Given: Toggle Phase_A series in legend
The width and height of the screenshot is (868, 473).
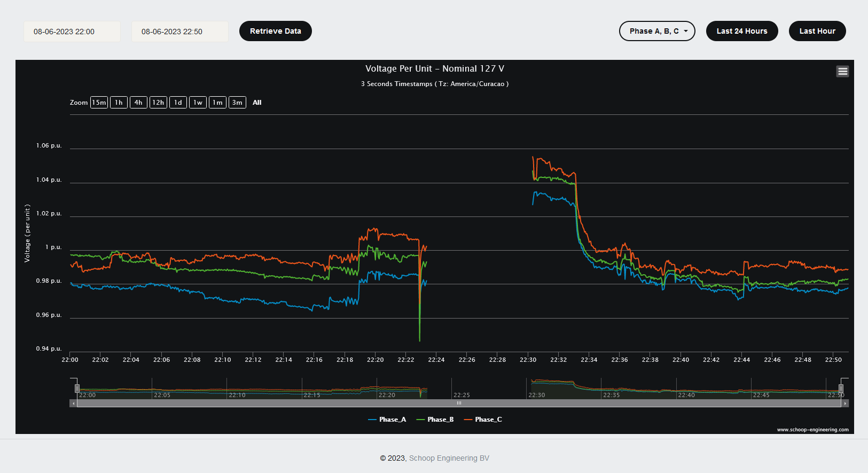Looking at the screenshot, I should pos(387,420).
